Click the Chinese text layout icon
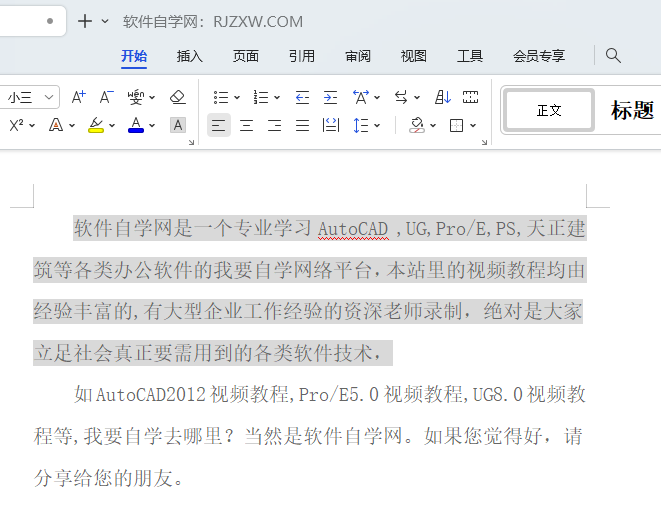The height and width of the screenshot is (518, 661). pos(361,97)
